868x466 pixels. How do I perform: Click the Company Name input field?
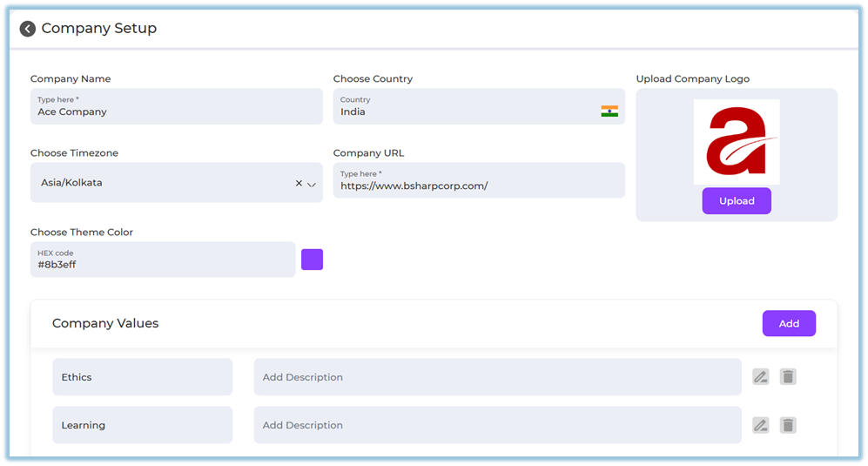coord(176,106)
